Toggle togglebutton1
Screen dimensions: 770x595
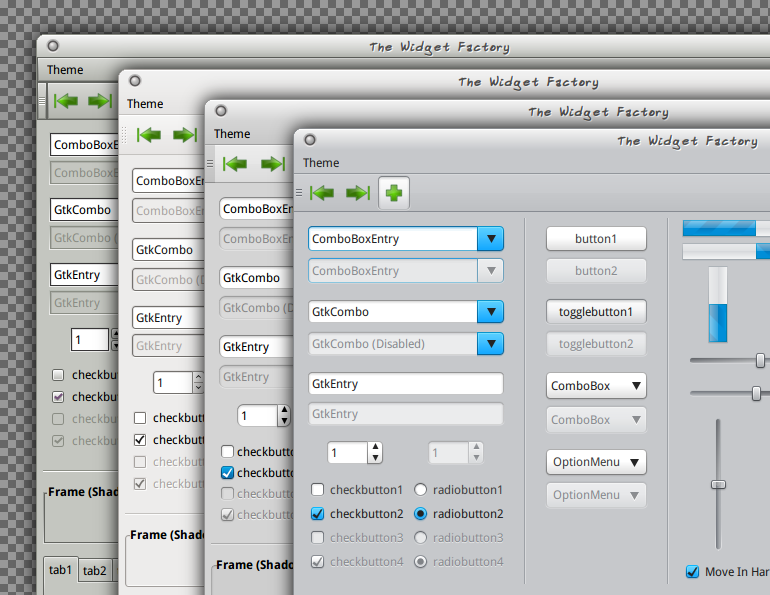tap(596, 312)
